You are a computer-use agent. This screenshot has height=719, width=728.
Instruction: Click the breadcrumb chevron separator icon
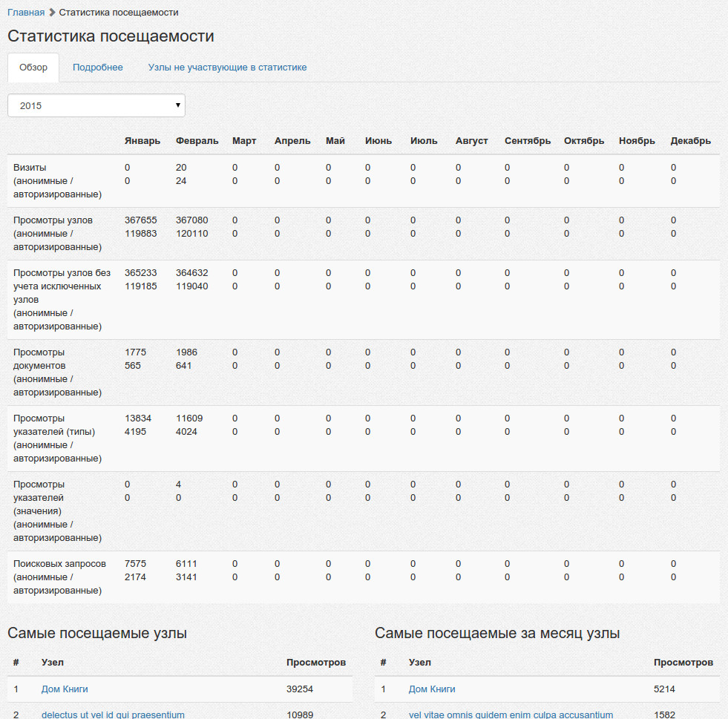(x=52, y=13)
